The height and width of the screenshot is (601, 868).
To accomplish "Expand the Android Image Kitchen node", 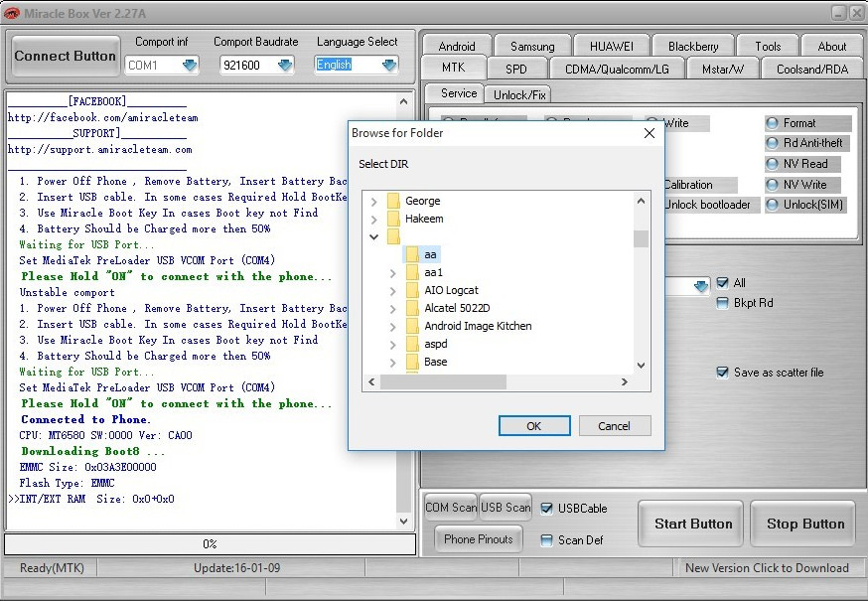I will pos(393,326).
